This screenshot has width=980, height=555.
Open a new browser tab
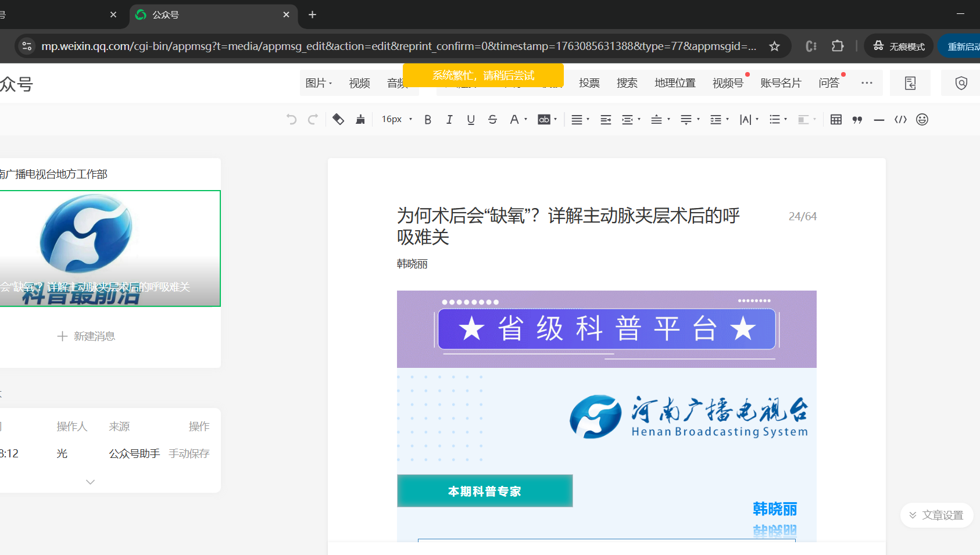[312, 15]
